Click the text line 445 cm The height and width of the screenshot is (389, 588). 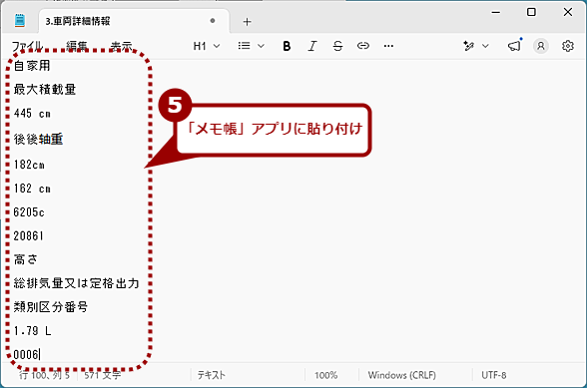tap(32, 113)
